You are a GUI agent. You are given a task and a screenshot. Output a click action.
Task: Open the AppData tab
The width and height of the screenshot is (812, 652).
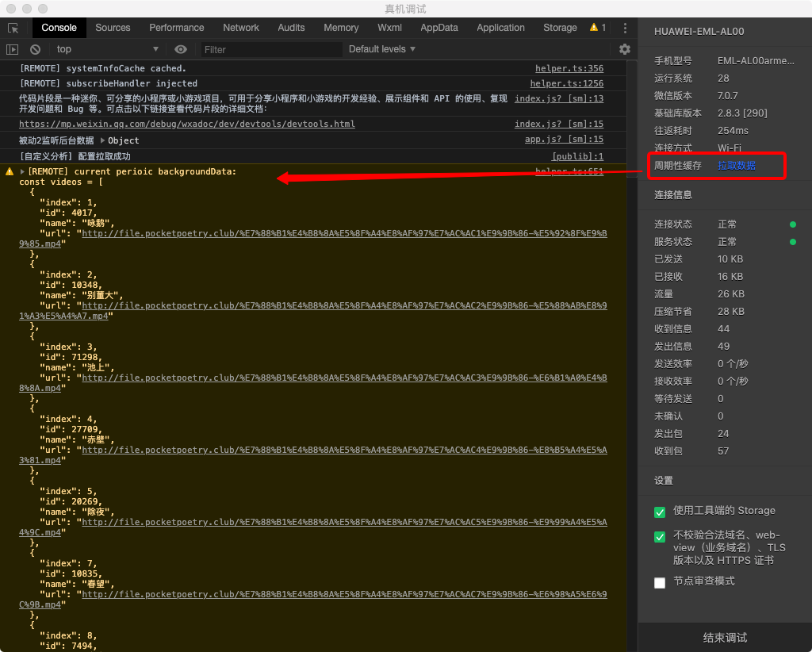click(439, 28)
